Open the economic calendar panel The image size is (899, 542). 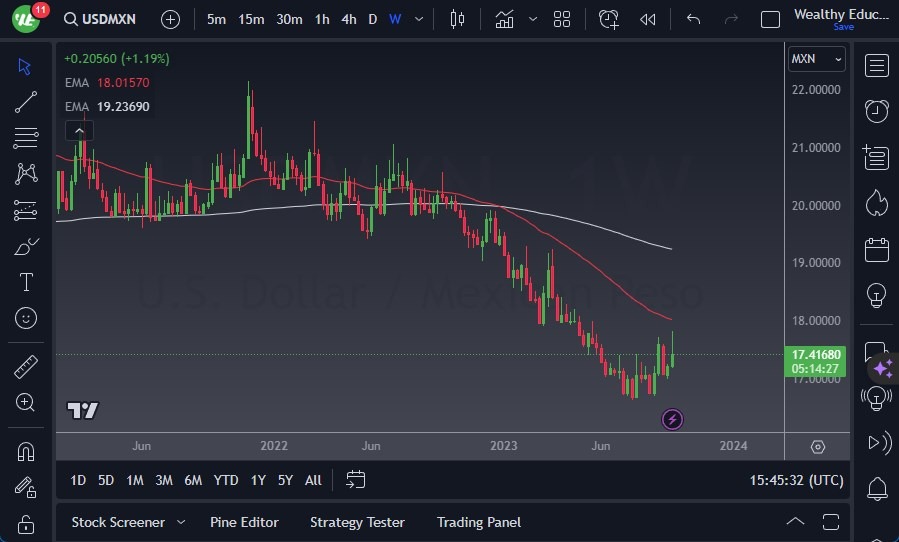pos(877,249)
